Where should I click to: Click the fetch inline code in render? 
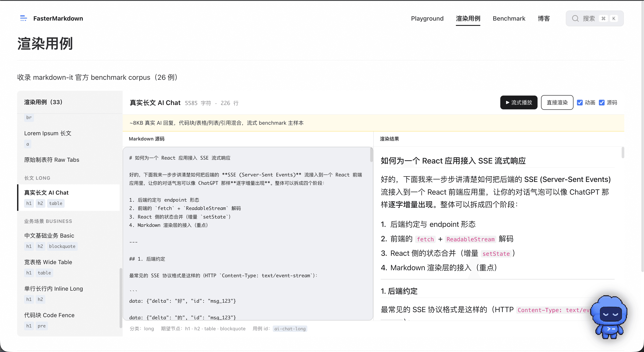[425, 239]
